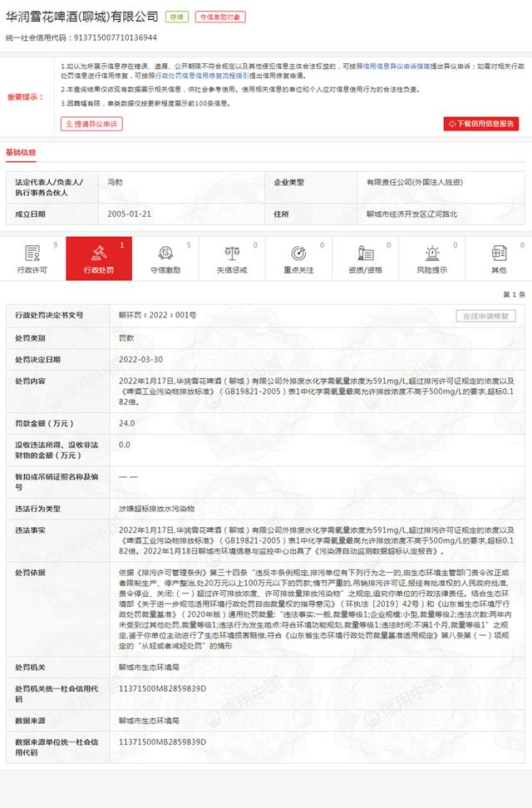Select the 数据来源单位 credit code 11371500MB2859839D
The width and height of the screenshot is (532, 808).
[x=162, y=742]
